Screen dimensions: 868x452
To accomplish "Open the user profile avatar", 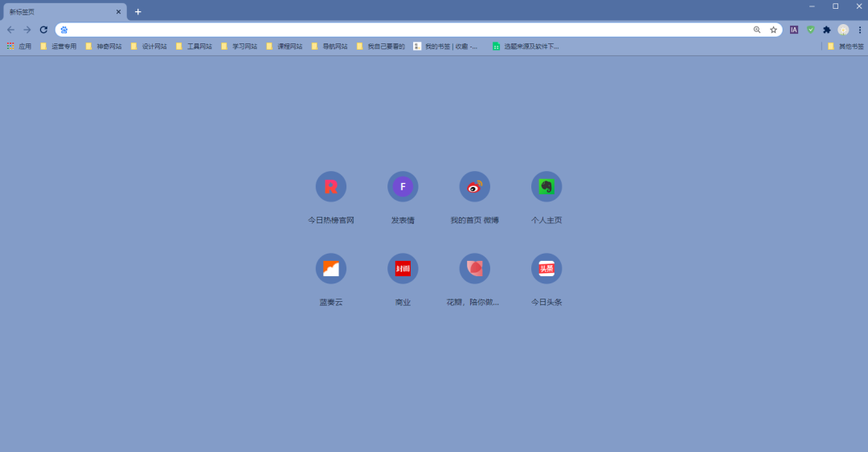I will [843, 30].
